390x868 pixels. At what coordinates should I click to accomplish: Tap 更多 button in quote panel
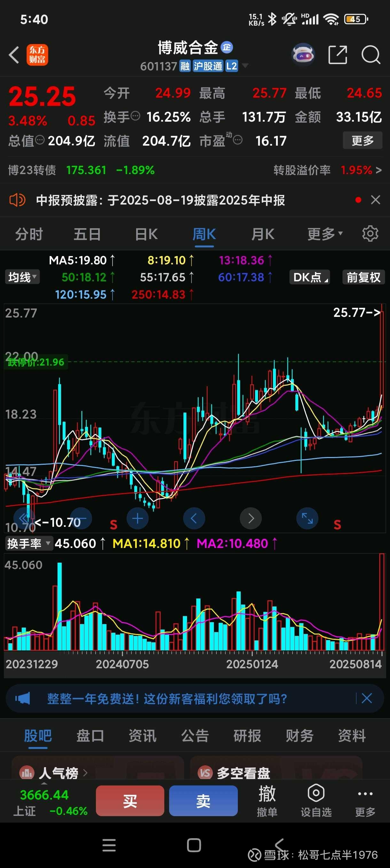point(363,140)
